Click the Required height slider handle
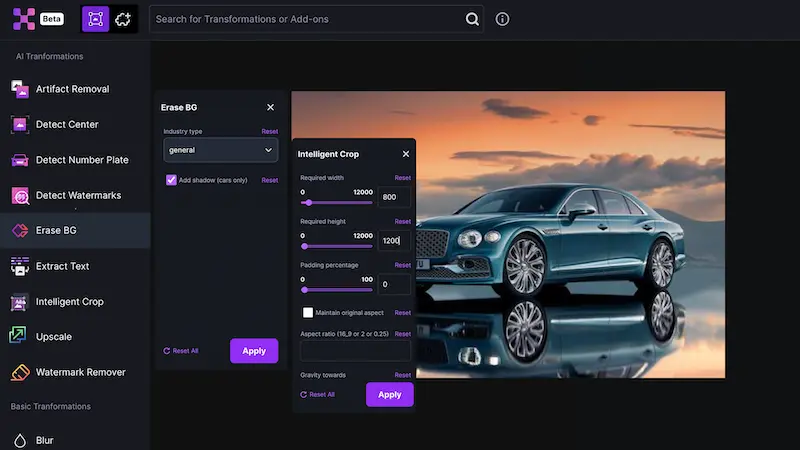800x450 pixels. (x=305, y=246)
